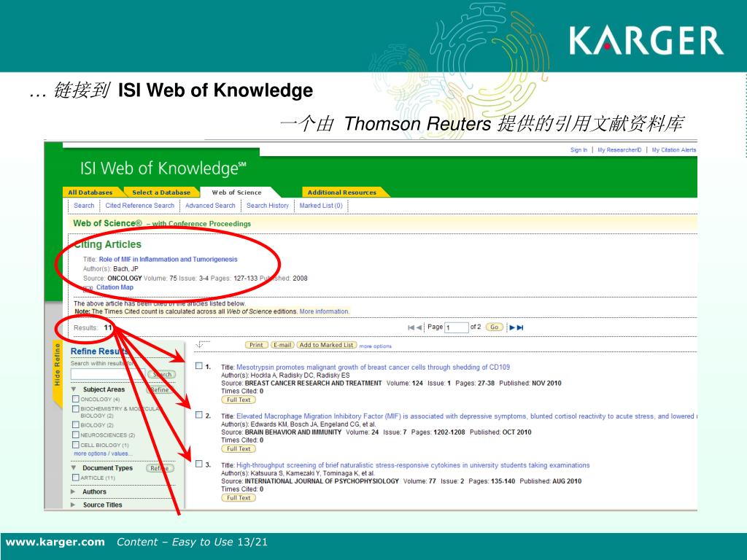Jump to the last results page icon
The height and width of the screenshot is (560, 747).
coord(520,327)
